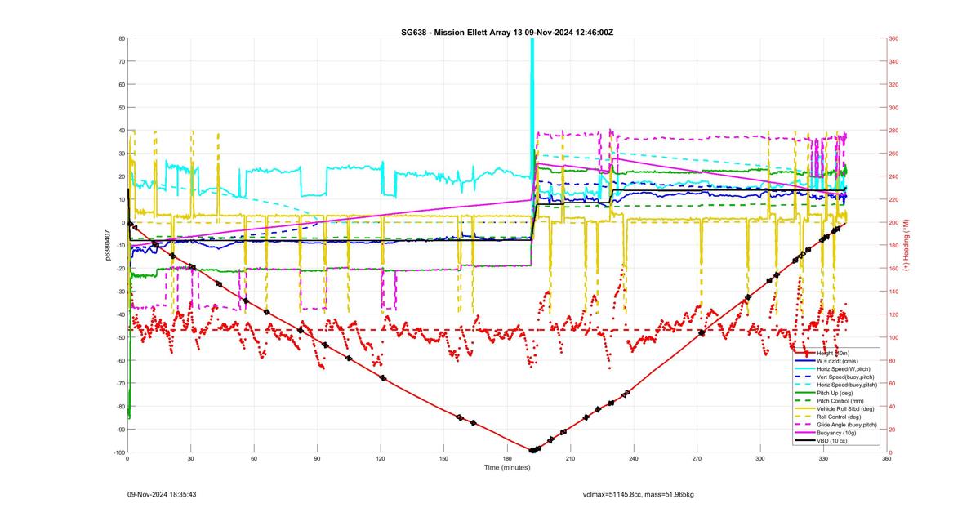Viewport: 980px width, 508px height.
Task: Click the '-100' tick on the left axis
Action: pos(118,452)
